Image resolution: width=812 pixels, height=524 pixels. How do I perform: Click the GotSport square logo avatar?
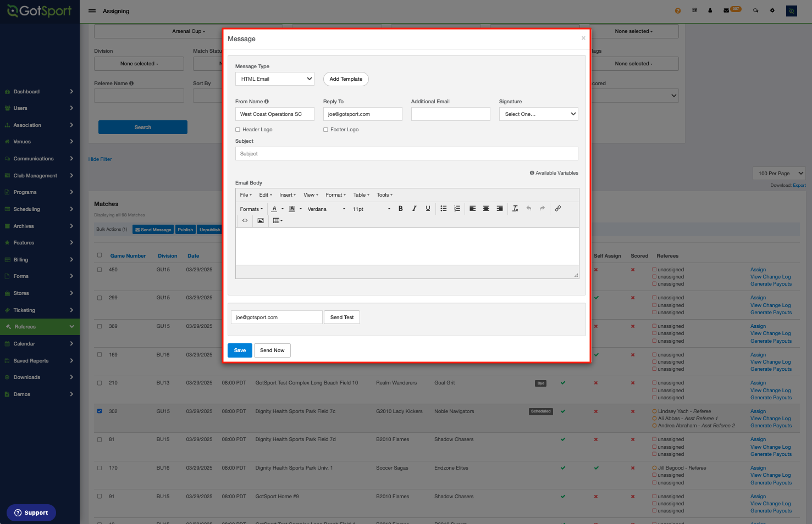(792, 10)
